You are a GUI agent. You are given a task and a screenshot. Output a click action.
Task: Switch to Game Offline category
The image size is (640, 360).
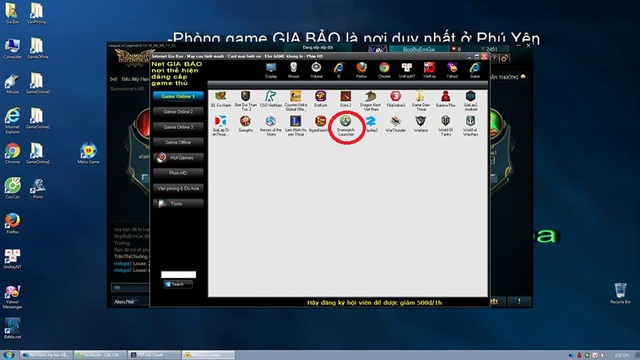click(x=178, y=142)
